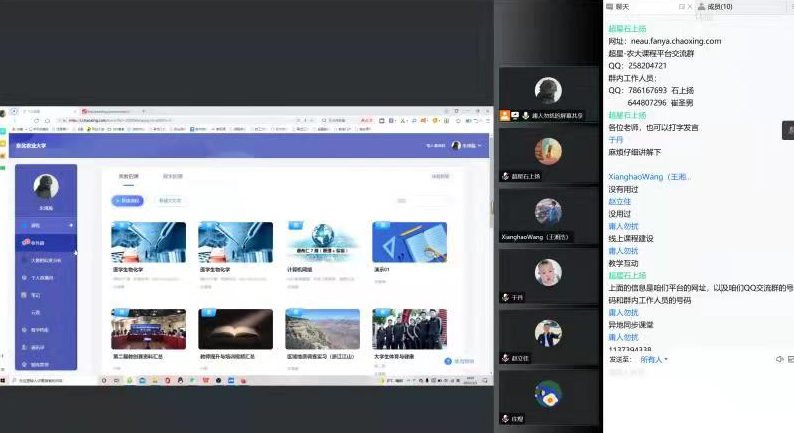Screen dimensions: 794x433
Task: Open the 大学生体育与健康 course card
Action: coord(409,329)
